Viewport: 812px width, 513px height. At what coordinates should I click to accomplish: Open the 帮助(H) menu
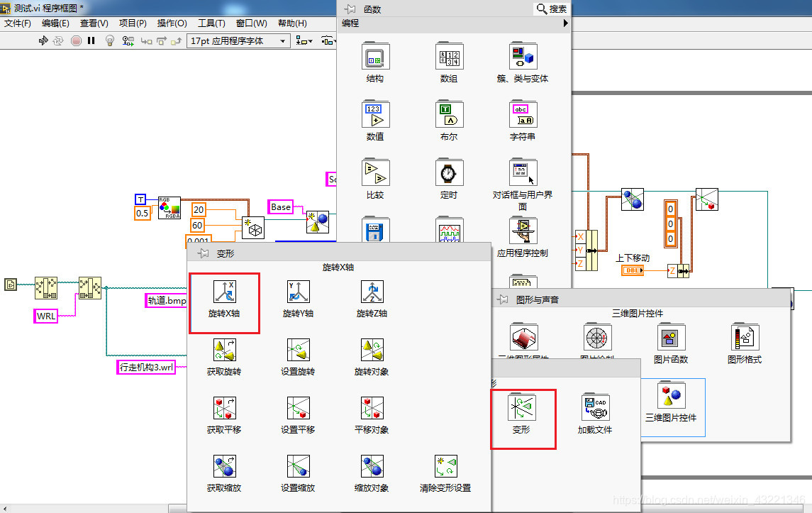[292, 23]
